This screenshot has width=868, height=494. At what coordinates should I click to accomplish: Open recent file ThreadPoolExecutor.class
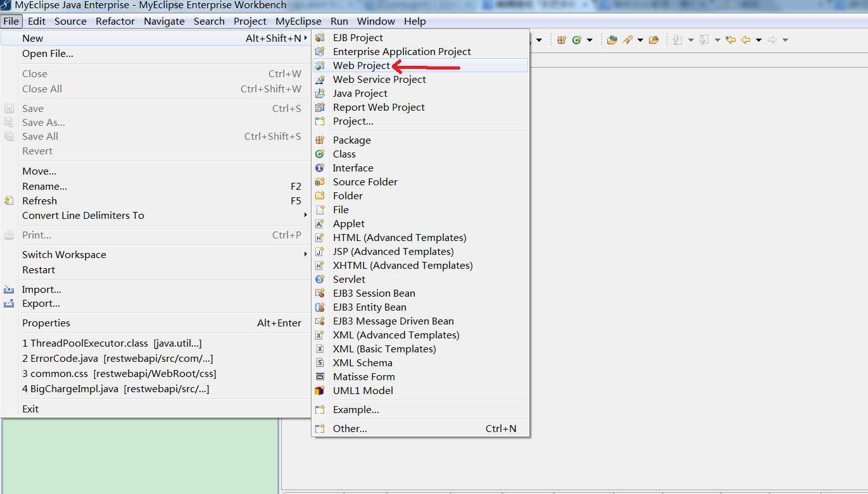tap(155, 343)
